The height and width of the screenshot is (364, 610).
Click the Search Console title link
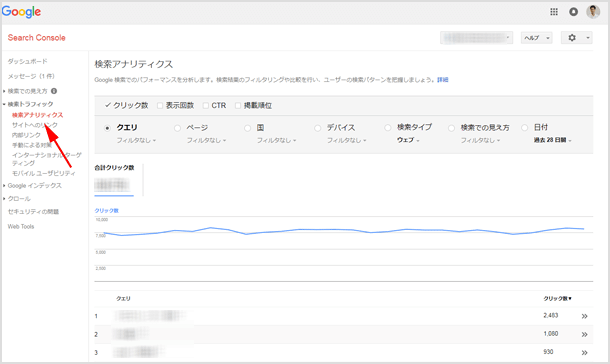click(x=37, y=38)
